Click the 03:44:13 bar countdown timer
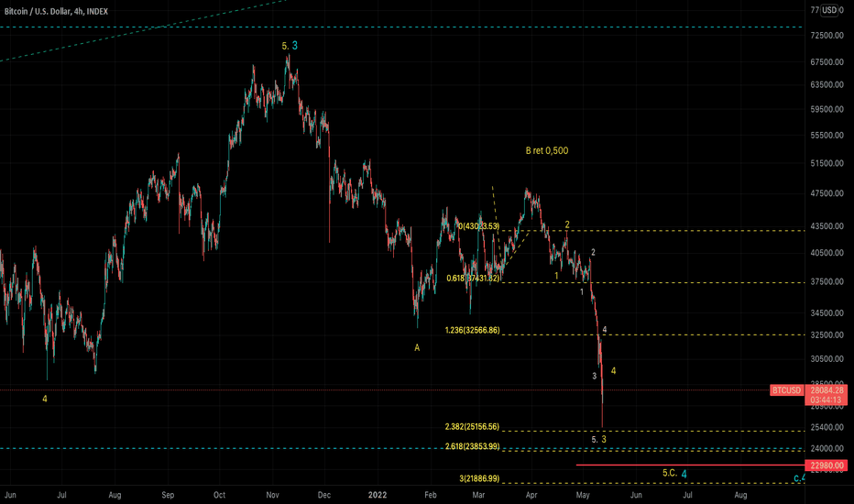Screen dimensions: 854x504 (827, 400)
